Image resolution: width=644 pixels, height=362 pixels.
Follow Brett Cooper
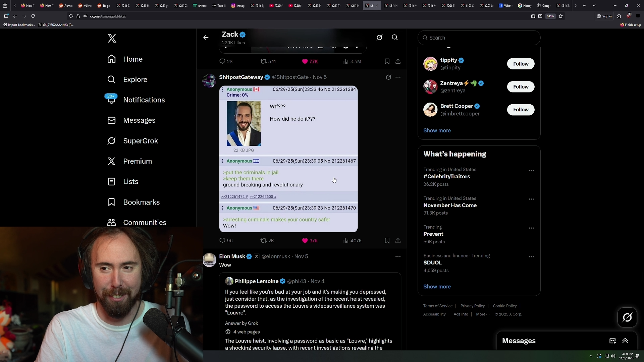click(x=521, y=110)
